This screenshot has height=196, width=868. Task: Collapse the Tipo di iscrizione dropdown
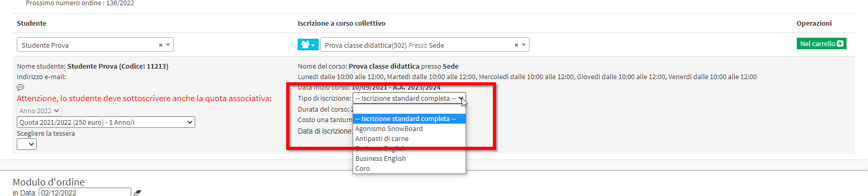pyautogui.click(x=409, y=98)
